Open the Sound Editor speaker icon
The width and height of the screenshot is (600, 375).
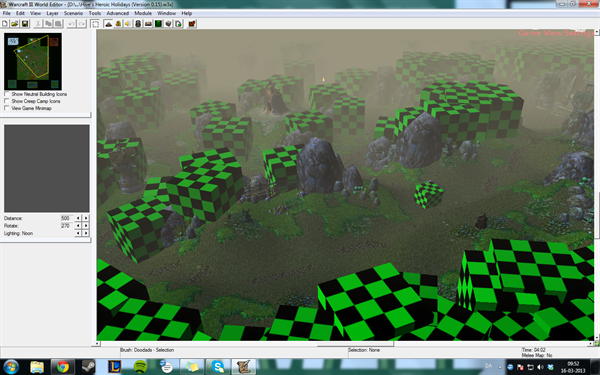point(128,24)
